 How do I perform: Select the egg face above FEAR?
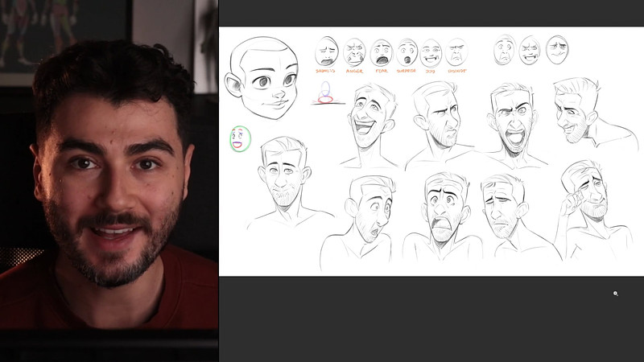[382, 53]
